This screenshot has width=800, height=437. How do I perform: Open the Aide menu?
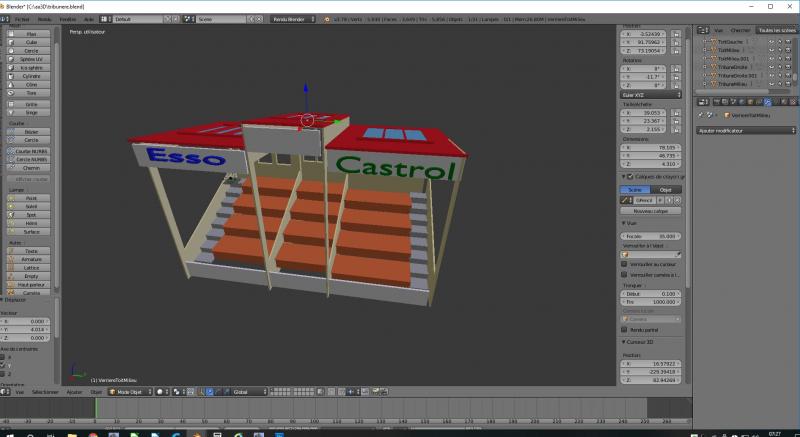click(89, 19)
